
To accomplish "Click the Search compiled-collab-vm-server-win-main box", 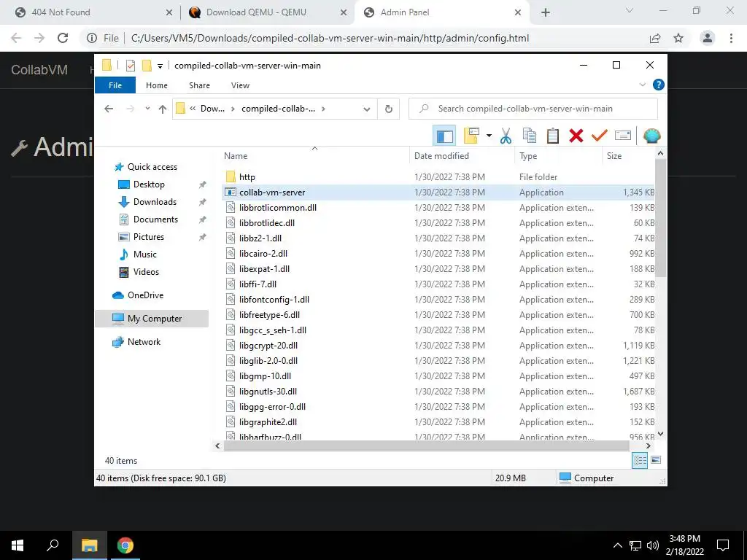I will pyautogui.click(x=533, y=109).
